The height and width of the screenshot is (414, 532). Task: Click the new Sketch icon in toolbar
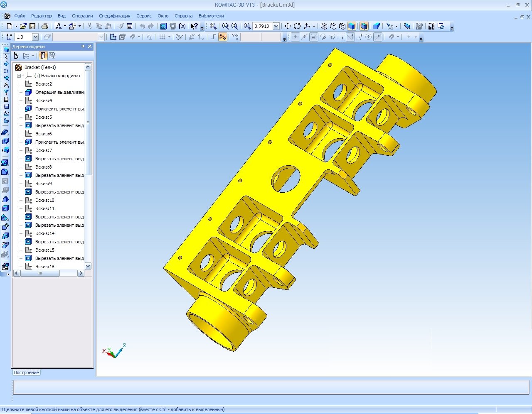113,37
